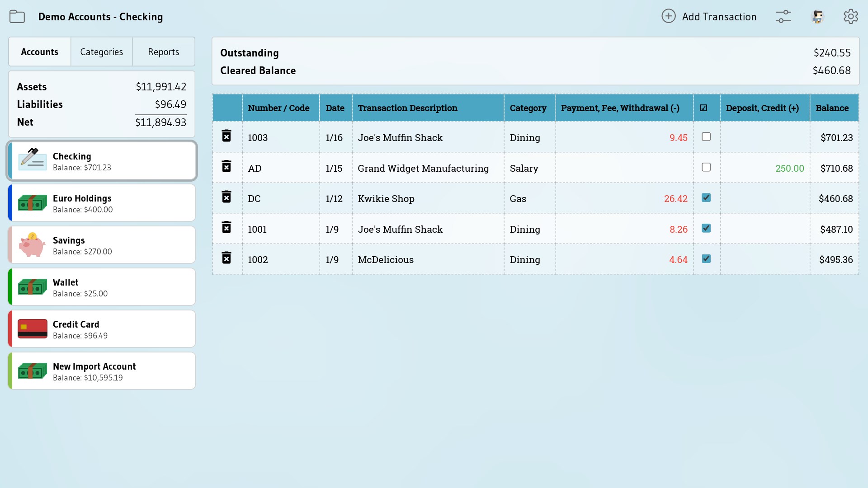Open the Credit Card account
Screen dimensions: 868x488
point(102,329)
